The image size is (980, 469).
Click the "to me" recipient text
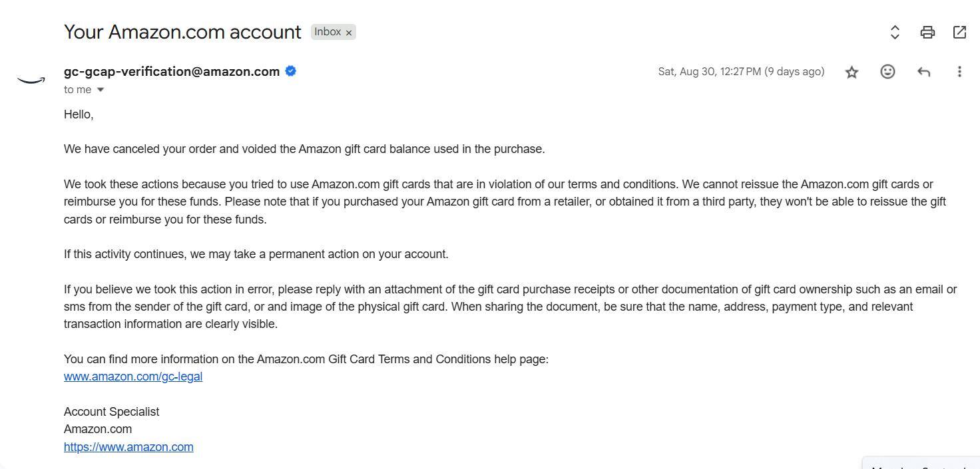[77, 90]
